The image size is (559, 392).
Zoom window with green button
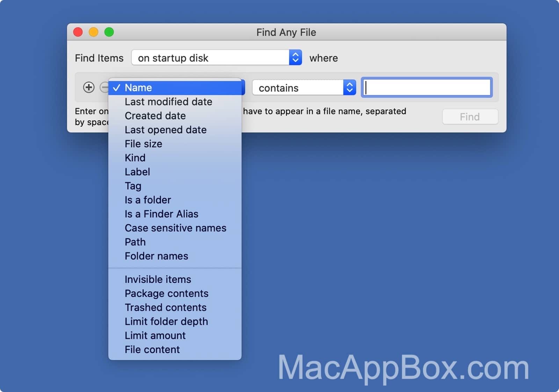pos(109,32)
